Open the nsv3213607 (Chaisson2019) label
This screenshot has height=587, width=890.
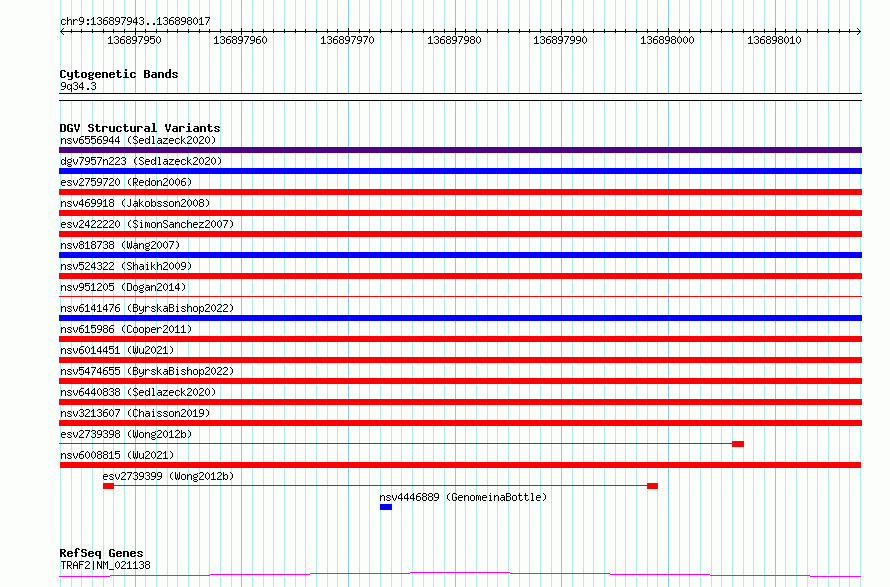(x=135, y=413)
